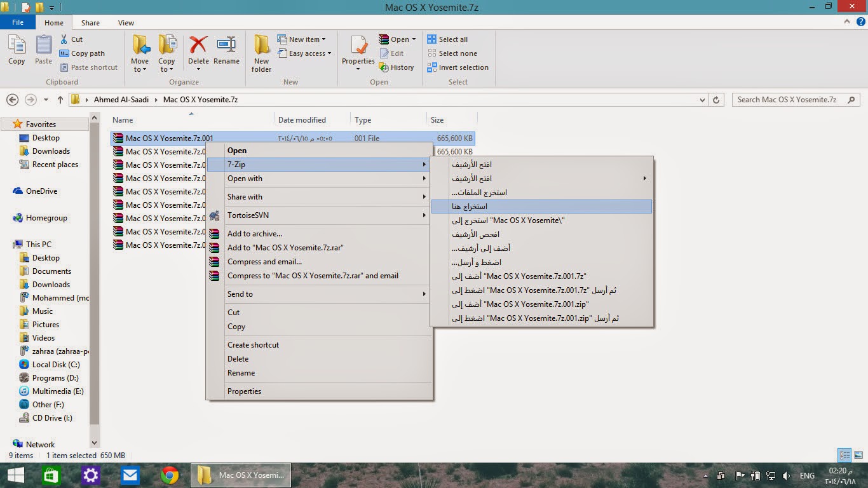Open PC settings gear on taskbar
868x488 pixels.
tap(91, 475)
